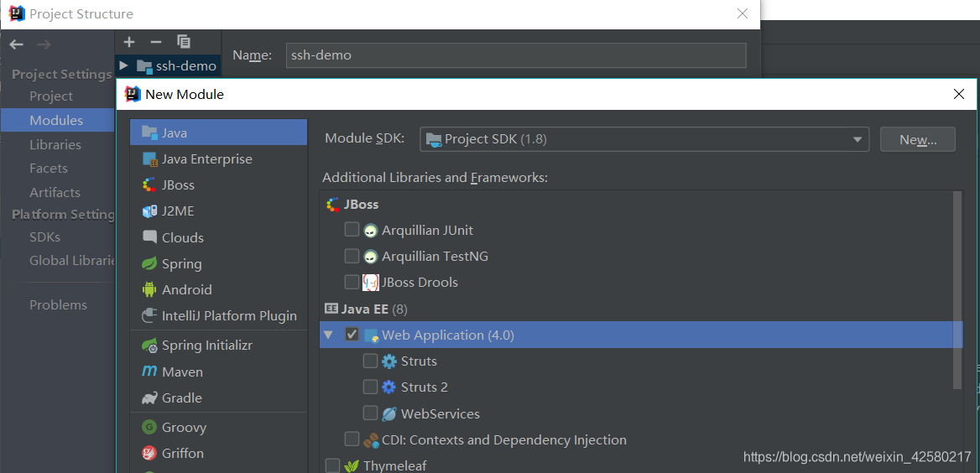Tick the Struts checkbox
The image size is (980, 473).
(370, 361)
